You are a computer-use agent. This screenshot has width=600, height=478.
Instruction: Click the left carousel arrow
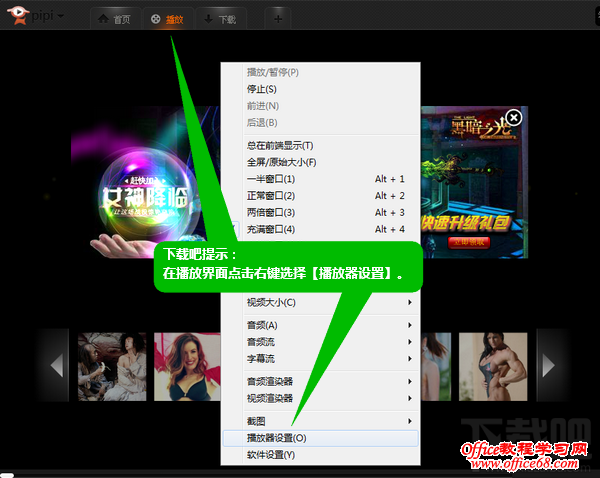tap(56, 365)
